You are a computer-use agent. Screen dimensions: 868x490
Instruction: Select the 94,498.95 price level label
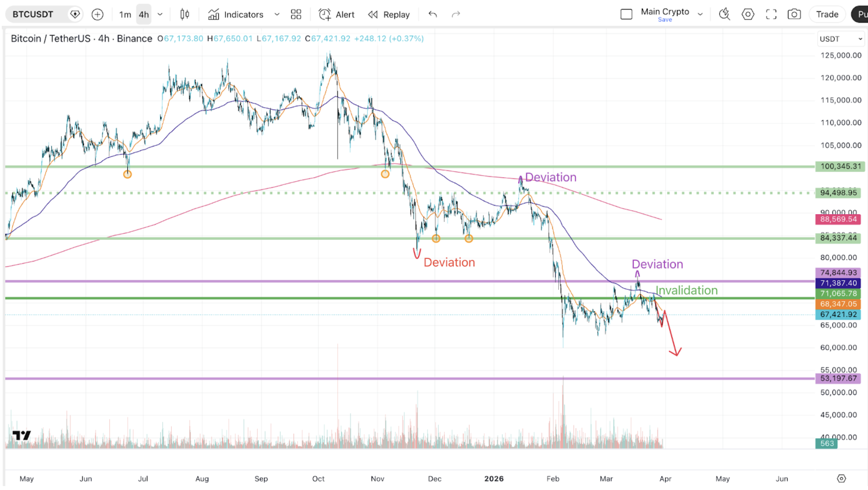pos(838,192)
